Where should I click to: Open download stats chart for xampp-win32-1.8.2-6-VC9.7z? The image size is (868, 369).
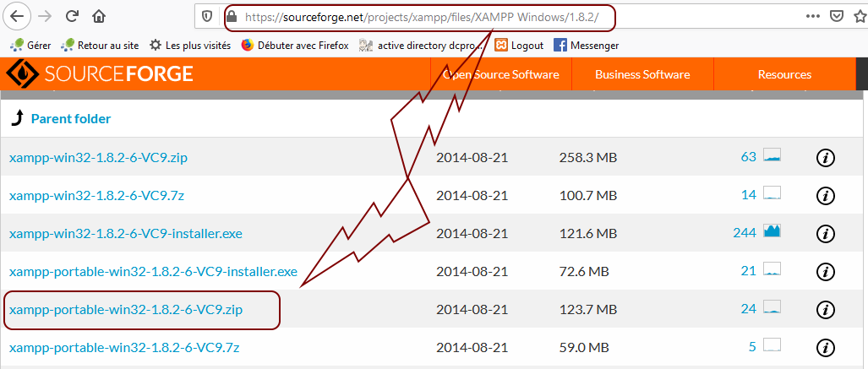(772, 194)
